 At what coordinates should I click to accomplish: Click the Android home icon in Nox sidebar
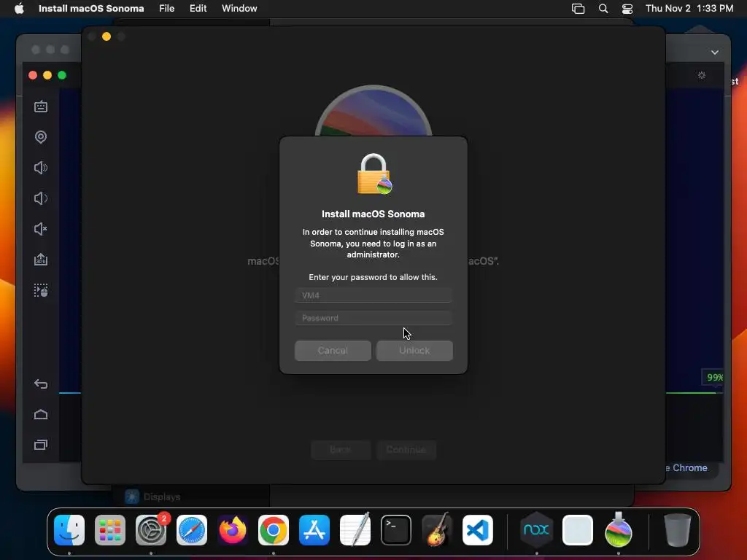pos(41,414)
